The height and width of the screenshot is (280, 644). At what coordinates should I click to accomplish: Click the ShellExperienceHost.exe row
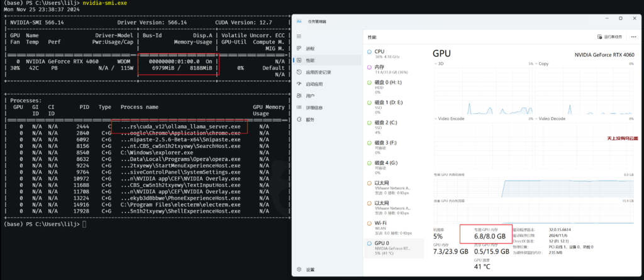145,211
